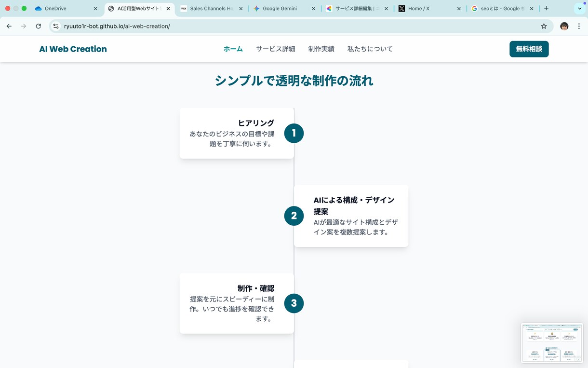Close the OneDrive tab
Image resolution: width=588 pixels, height=368 pixels.
click(x=95, y=9)
